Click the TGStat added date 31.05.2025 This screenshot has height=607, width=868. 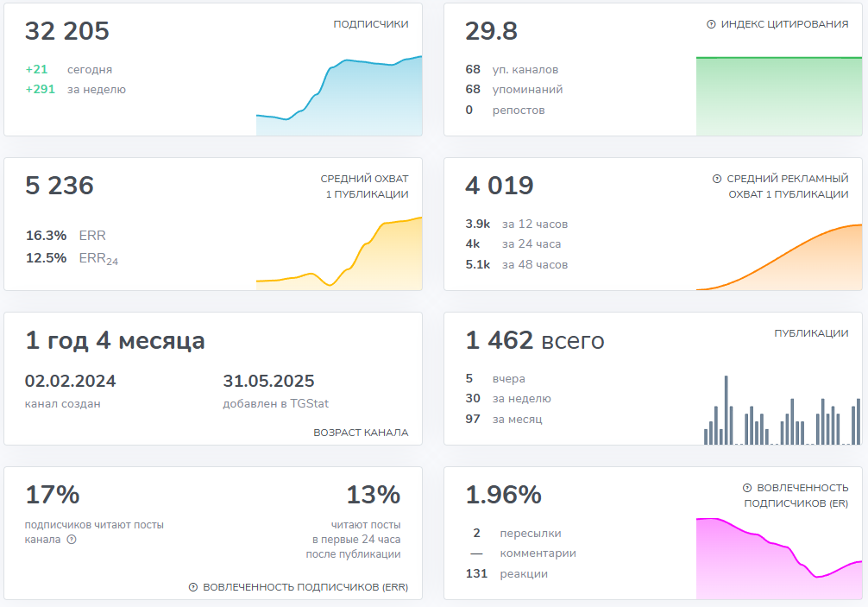[268, 381]
